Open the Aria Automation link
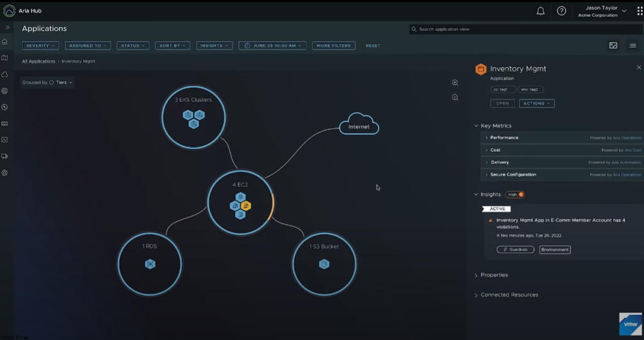The width and height of the screenshot is (644, 340). pyautogui.click(x=626, y=163)
